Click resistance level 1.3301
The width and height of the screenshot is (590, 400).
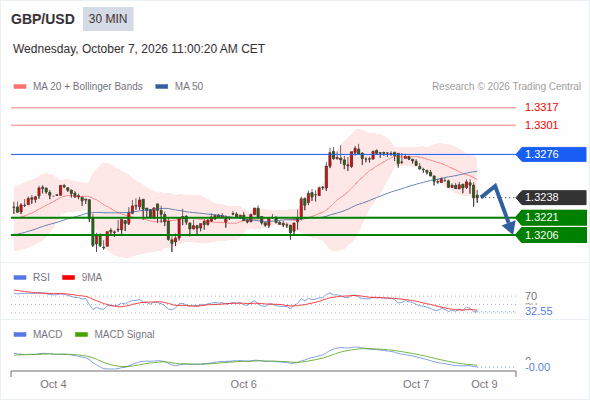pyautogui.click(x=541, y=125)
